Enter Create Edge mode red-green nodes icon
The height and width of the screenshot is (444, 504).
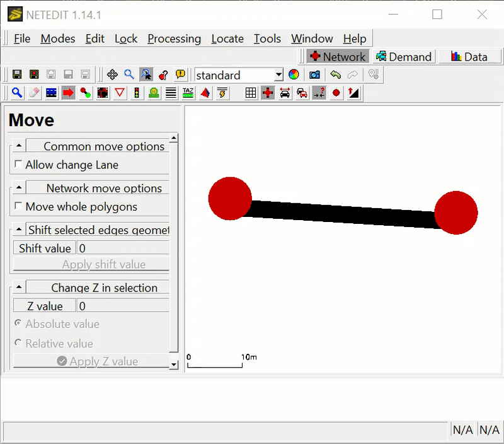85,93
